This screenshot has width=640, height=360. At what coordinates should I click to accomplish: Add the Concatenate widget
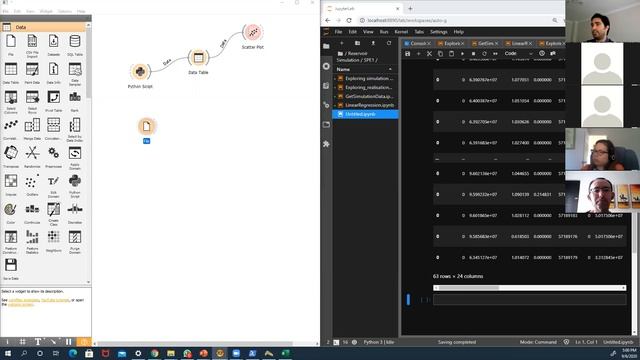53,129
